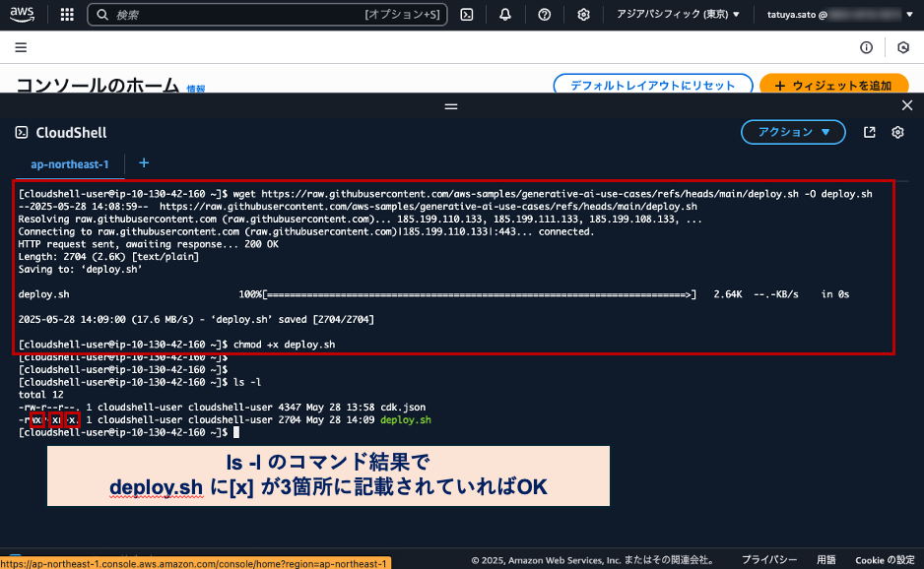924x569 pixels.
Task: Add a new CloudShell terminal tab
Action: tap(144, 163)
